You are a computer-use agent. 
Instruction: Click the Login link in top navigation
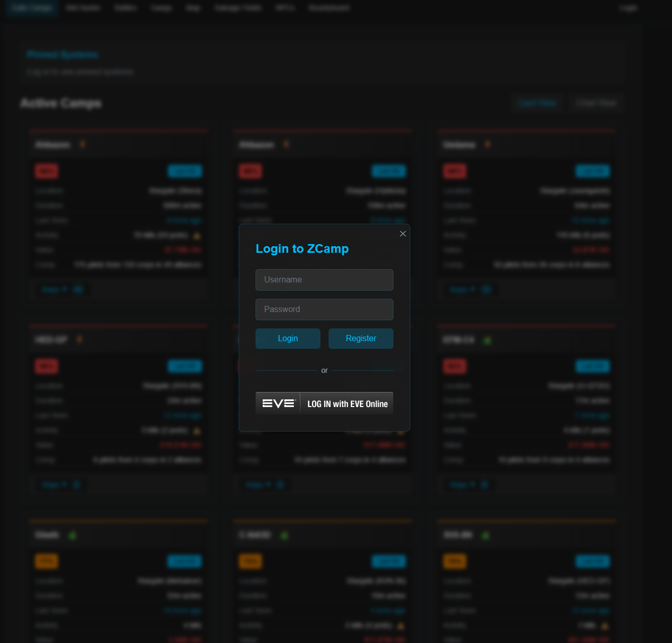point(628,8)
